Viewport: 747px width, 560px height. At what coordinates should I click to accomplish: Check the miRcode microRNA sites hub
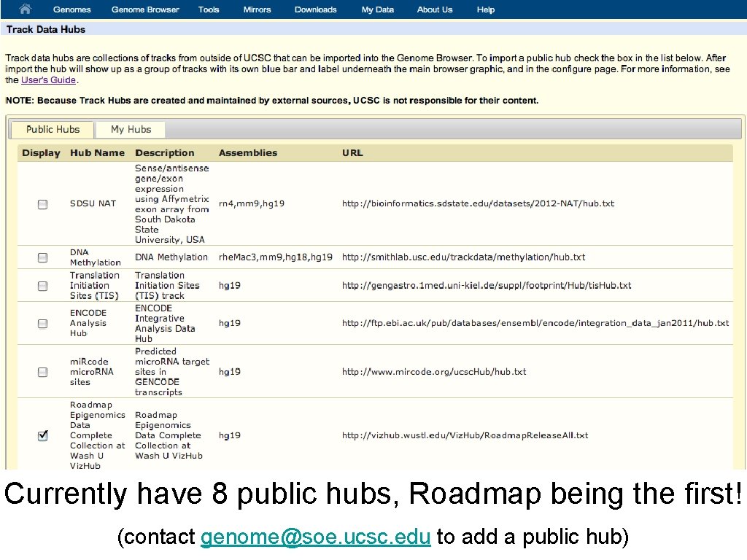(x=42, y=372)
